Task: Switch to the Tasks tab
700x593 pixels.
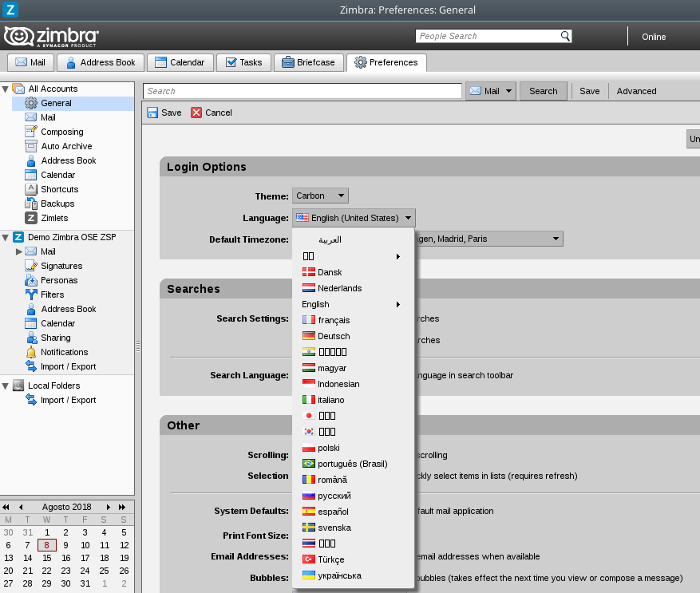Action: coord(243,62)
